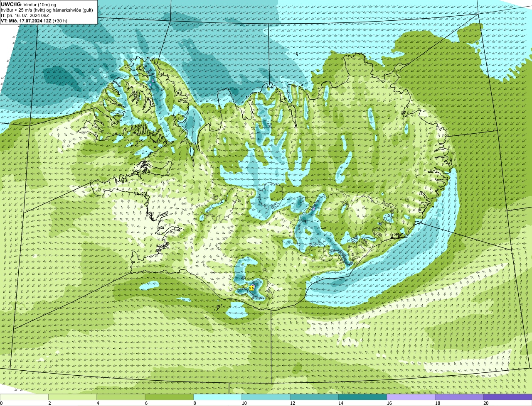This screenshot has width=532, height=406.
Task: Click the light teal 10–12 m/s legend swatch
Action: click(x=266, y=397)
